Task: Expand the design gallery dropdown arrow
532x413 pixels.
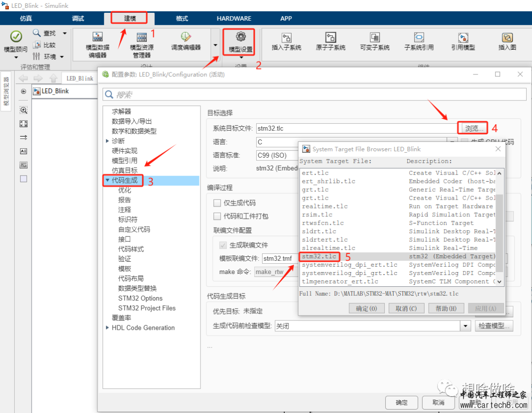Action: [215, 45]
